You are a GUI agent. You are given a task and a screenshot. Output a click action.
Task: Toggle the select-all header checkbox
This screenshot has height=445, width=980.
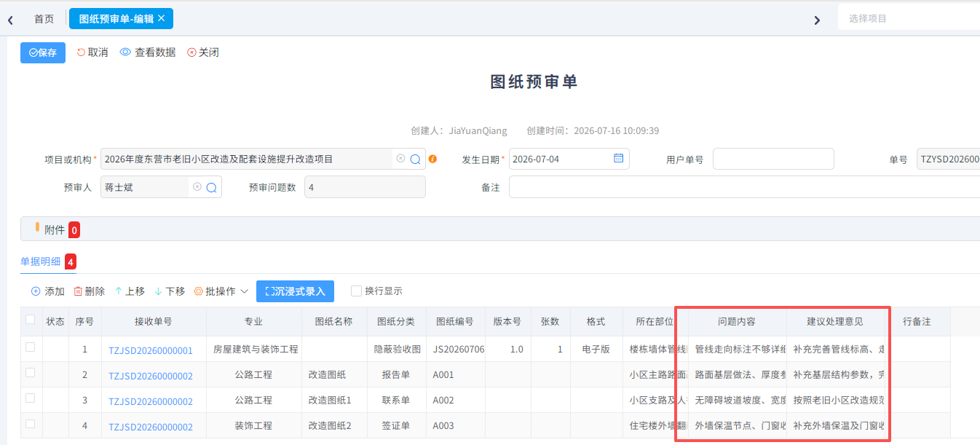coord(30,319)
